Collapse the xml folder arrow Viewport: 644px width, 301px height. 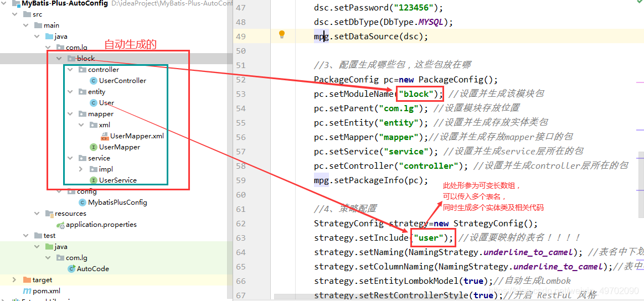[81, 125]
